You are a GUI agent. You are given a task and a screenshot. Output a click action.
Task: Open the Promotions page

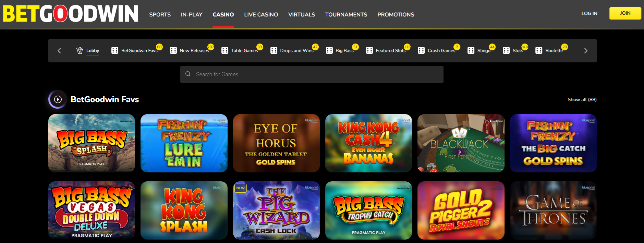point(396,14)
